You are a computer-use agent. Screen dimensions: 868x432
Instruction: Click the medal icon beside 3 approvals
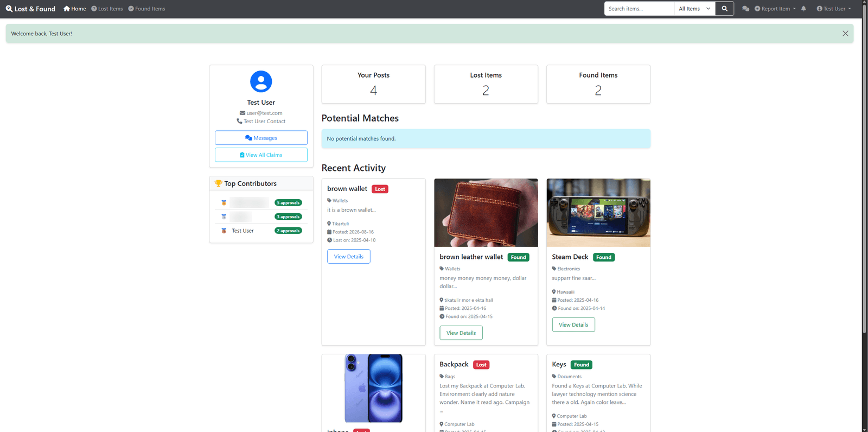[224, 217]
